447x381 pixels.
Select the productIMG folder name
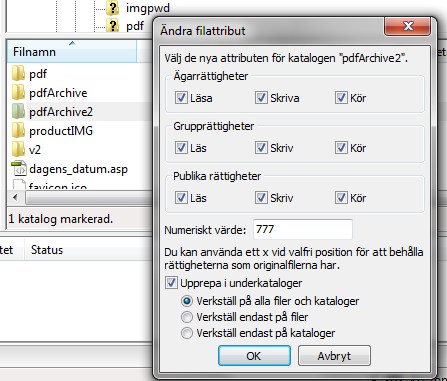click(x=61, y=131)
